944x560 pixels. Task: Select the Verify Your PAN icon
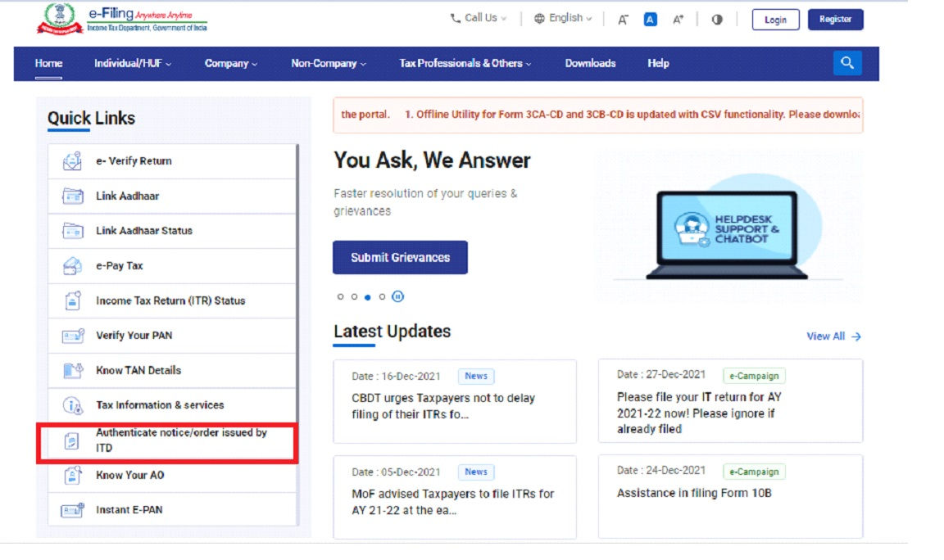71,336
